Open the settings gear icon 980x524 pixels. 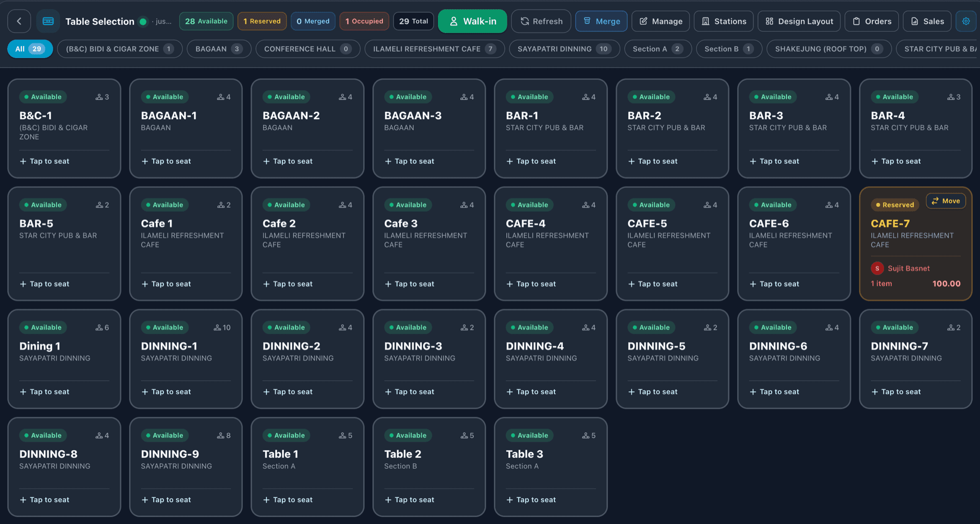coord(966,21)
